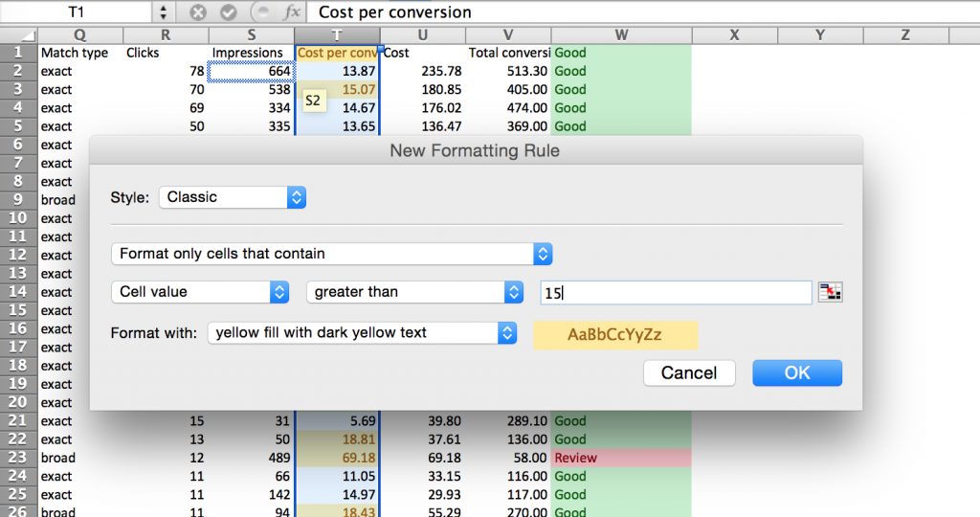Image resolution: width=980 pixels, height=517 pixels.
Task: Click the value input field containing 15
Action: [x=677, y=293]
